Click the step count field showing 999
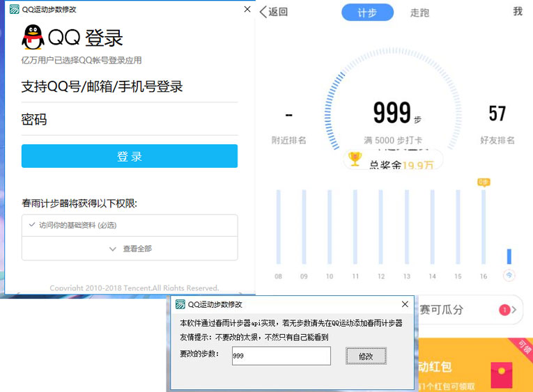This screenshot has height=392, width=533. tap(281, 356)
